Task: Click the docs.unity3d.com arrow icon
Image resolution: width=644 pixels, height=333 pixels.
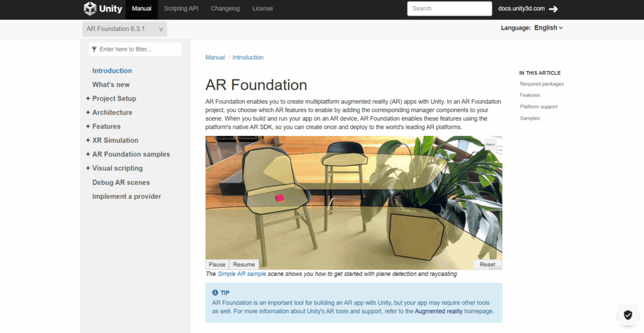Action: click(x=553, y=9)
